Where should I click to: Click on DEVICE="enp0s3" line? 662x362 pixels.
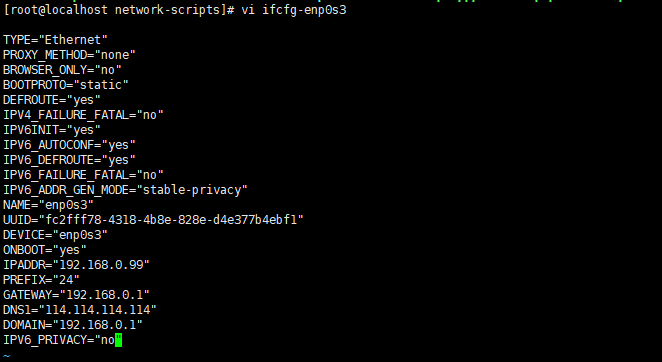(55, 235)
